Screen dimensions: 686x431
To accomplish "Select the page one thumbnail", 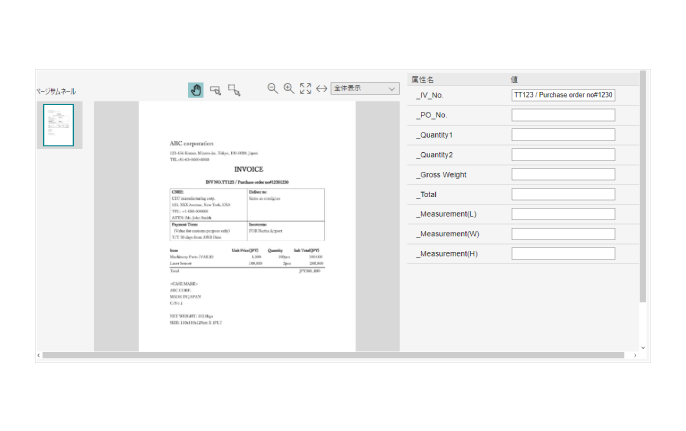I will coord(59,125).
